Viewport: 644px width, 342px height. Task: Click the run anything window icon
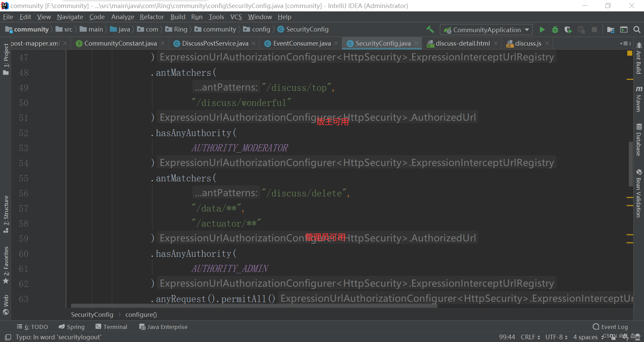[x=624, y=30]
